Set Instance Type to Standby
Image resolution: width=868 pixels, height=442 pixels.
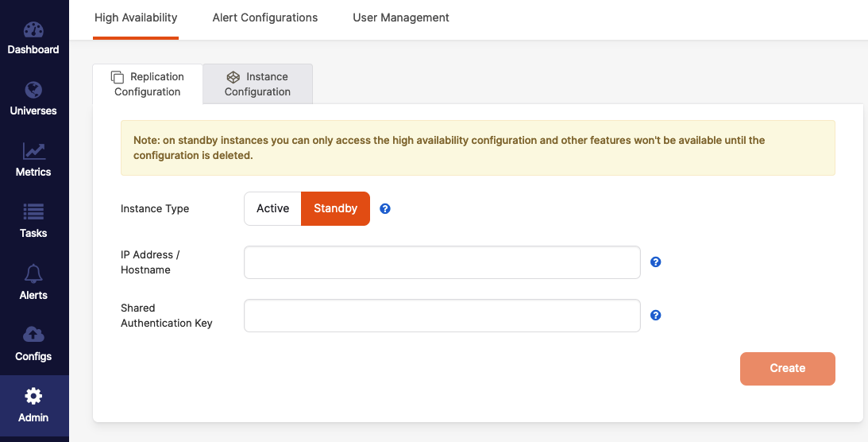[335, 208]
